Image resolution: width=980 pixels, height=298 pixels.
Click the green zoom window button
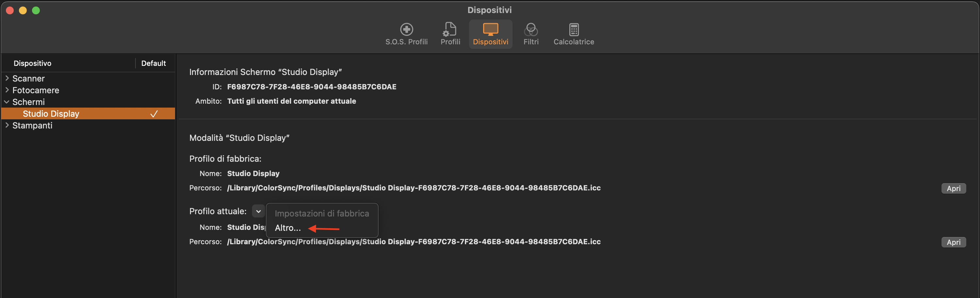[x=36, y=10]
